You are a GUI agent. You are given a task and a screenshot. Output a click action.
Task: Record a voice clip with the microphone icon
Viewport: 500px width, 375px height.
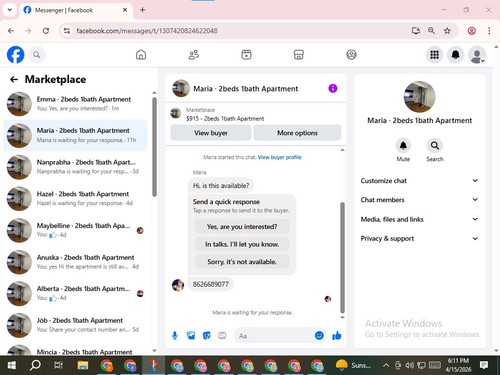[x=175, y=336]
